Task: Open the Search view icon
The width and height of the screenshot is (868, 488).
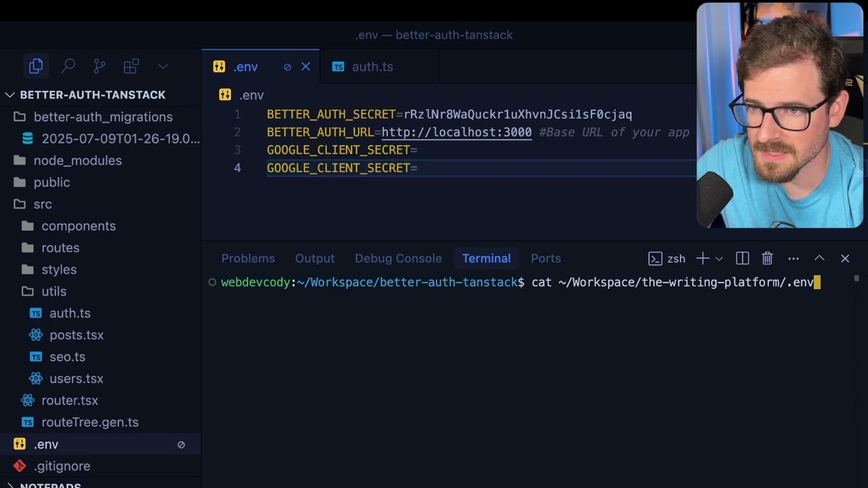Action: click(68, 66)
